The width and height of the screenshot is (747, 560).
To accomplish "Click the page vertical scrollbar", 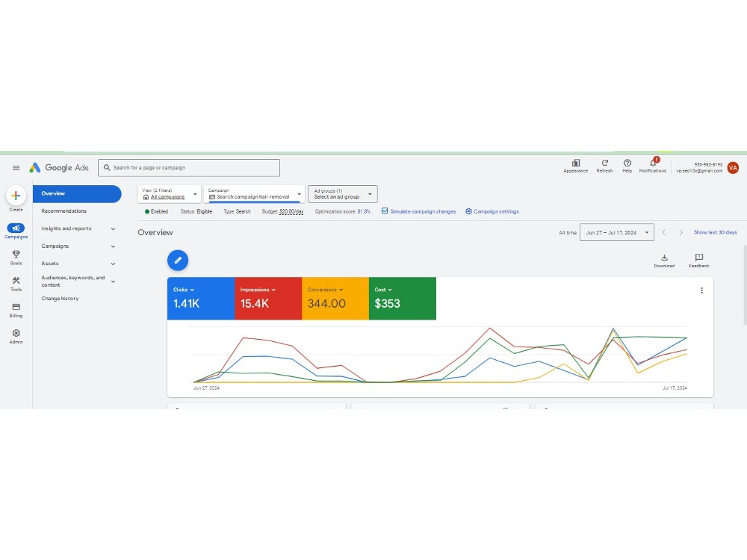I will [x=745, y=285].
